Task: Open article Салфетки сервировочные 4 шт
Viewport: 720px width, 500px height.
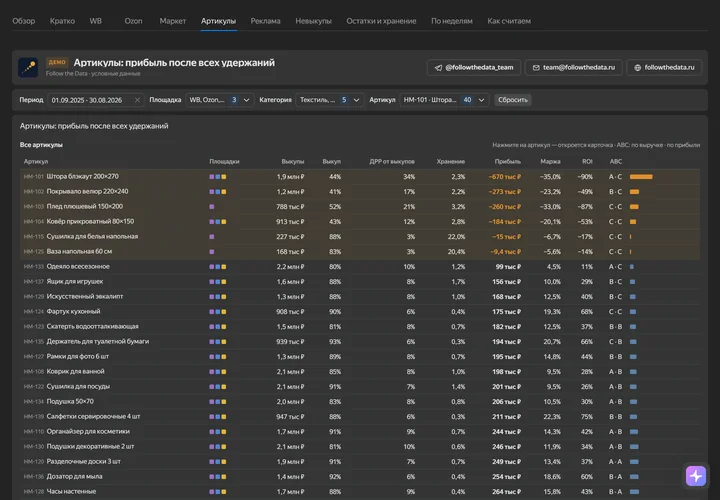Action: [x=93, y=416]
